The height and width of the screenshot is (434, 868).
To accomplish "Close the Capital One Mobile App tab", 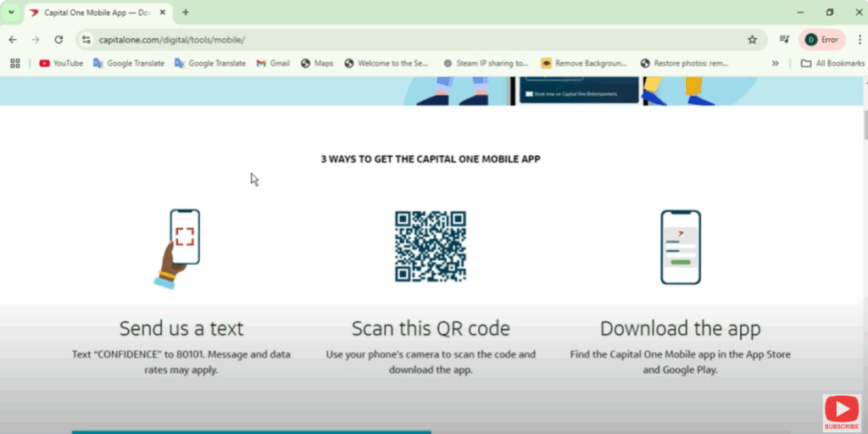I will [163, 12].
